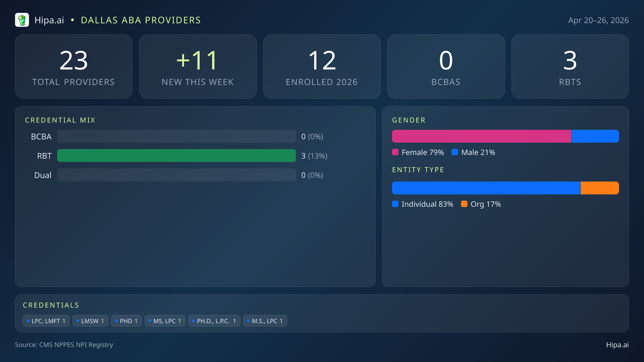This screenshot has width=644, height=362.
Task: Select the LPC, LMFT credential chip
Action: 46,321
